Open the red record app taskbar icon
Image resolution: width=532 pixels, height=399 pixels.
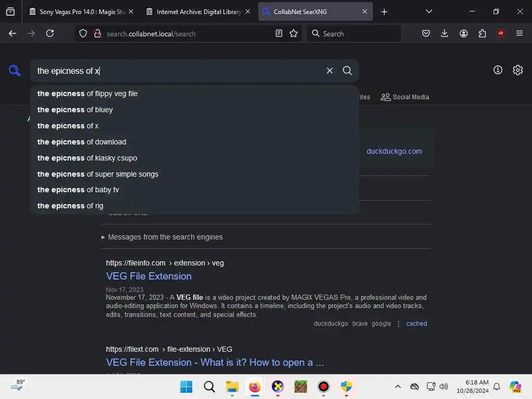pos(323,387)
